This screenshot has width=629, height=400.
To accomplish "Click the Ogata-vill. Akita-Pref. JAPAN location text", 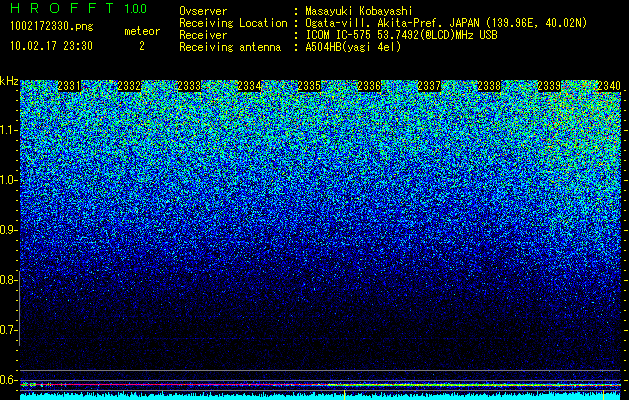I will pos(446,23).
